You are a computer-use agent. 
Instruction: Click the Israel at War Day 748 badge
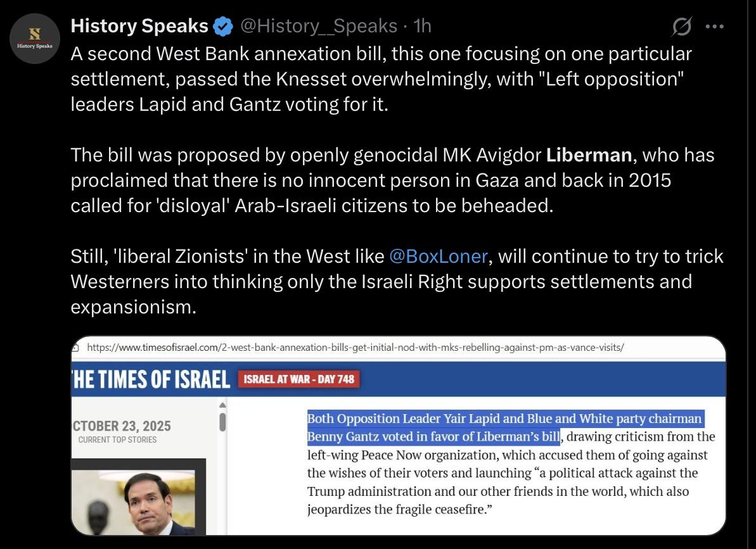[x=298, y=379]
